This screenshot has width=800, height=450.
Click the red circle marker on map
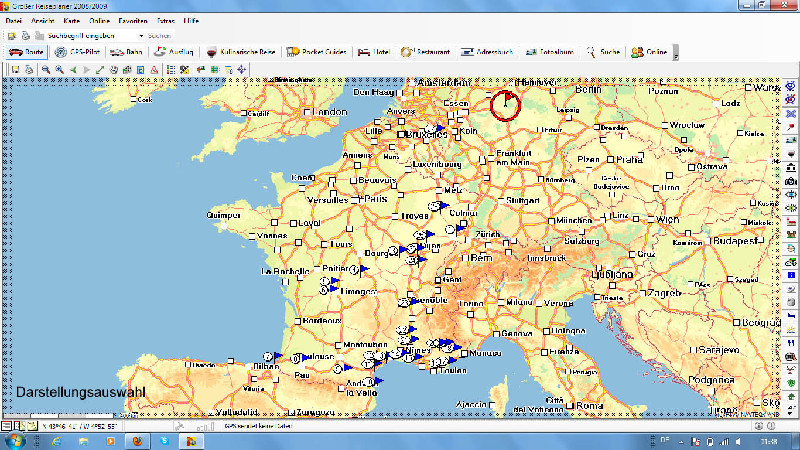pos(506,104)
